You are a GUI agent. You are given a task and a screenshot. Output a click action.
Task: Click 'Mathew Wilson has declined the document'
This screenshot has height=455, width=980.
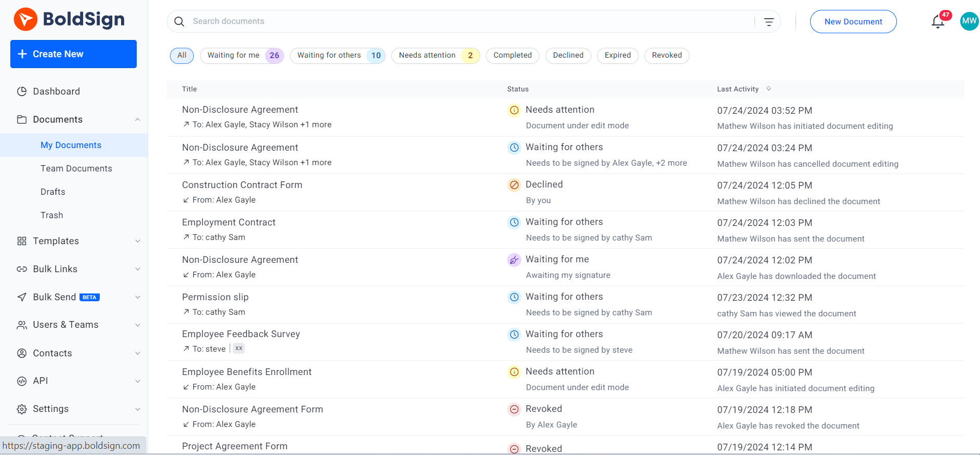point(799,202)
